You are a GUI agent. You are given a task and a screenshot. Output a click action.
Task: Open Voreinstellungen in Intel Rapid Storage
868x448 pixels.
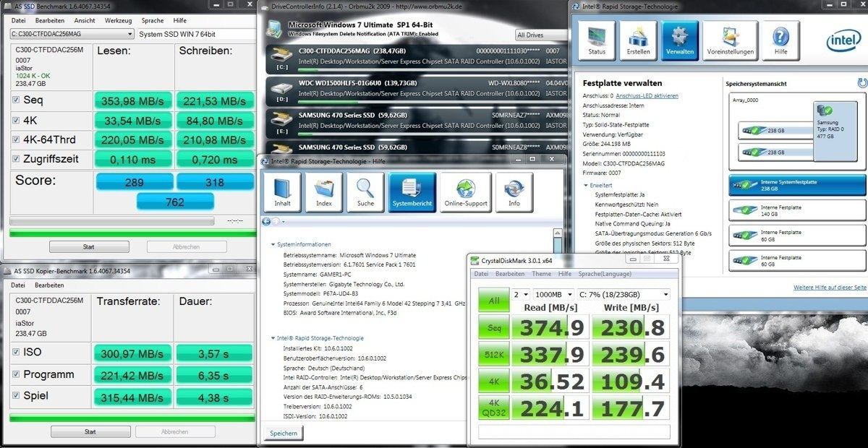click(731, 40)
